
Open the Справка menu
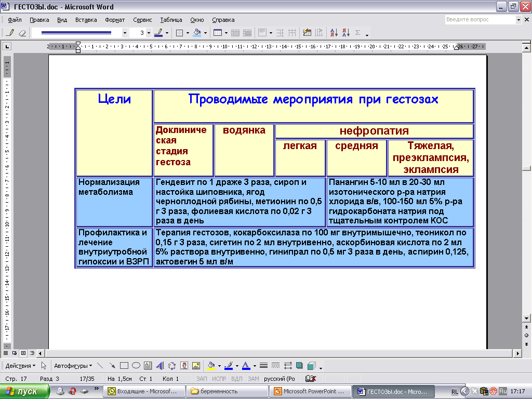(223, 20)
